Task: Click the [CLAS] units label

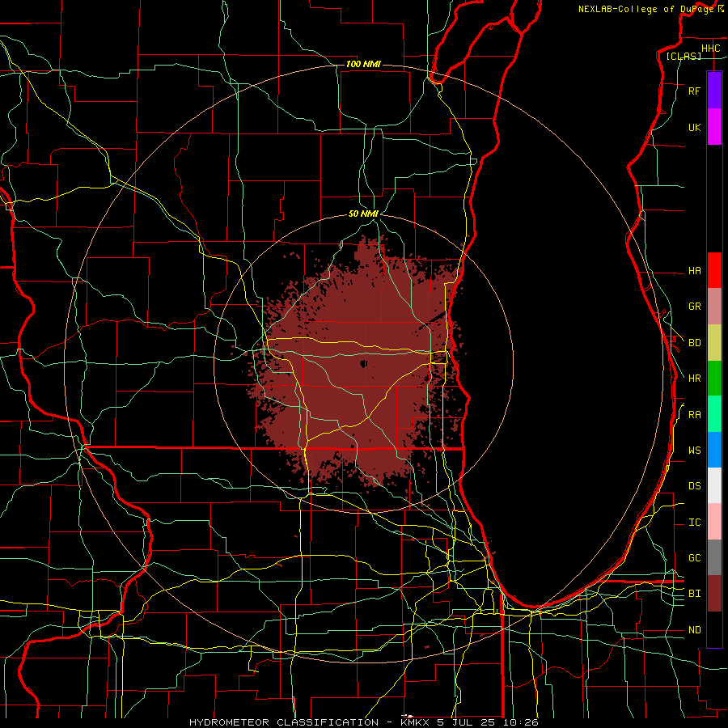Action: pos(684,57)
